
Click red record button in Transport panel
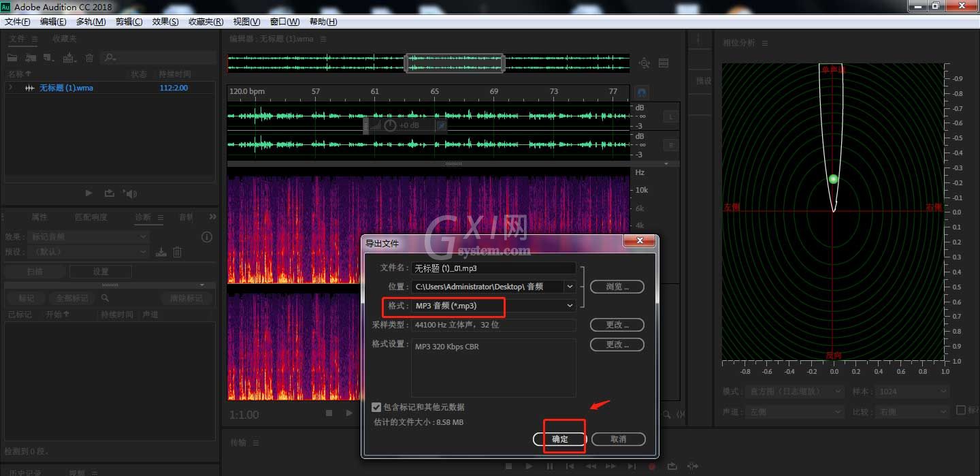point(652,466)
